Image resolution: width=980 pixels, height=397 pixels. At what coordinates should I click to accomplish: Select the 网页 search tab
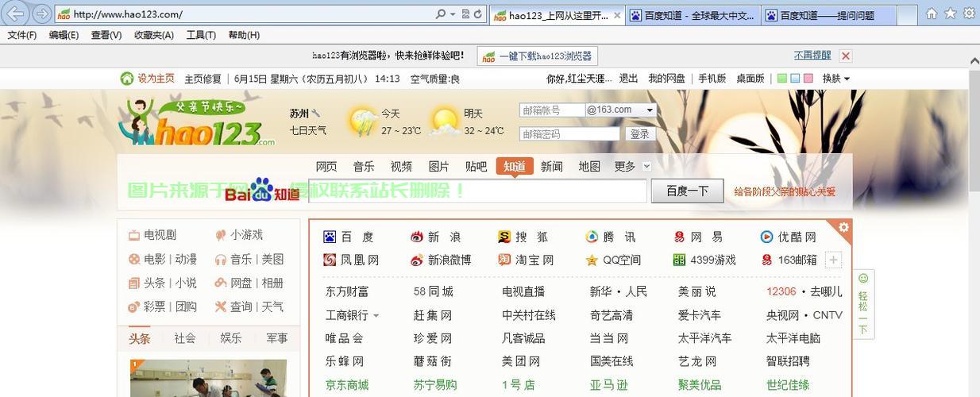point(326,166)
